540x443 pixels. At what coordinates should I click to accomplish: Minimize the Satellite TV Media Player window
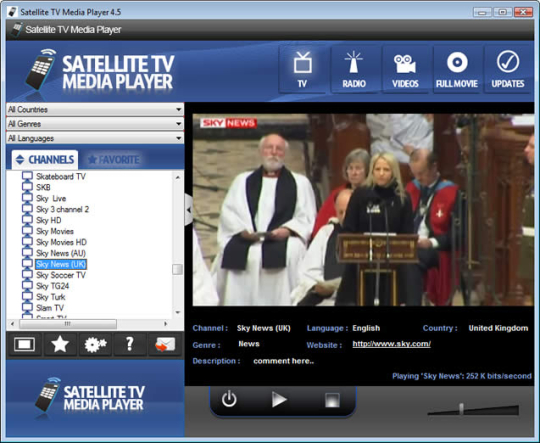point(482,12)
